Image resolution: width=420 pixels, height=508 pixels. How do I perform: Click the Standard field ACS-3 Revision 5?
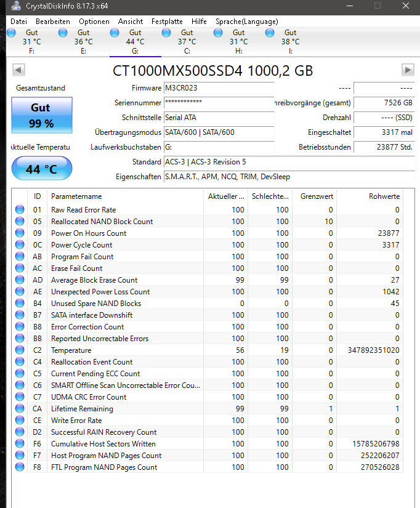click(x=289, y=162)
